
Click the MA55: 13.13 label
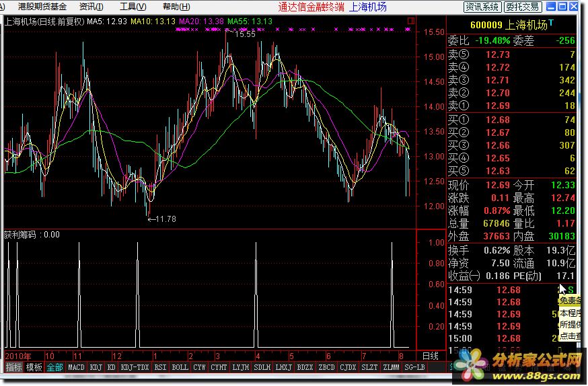250,22
